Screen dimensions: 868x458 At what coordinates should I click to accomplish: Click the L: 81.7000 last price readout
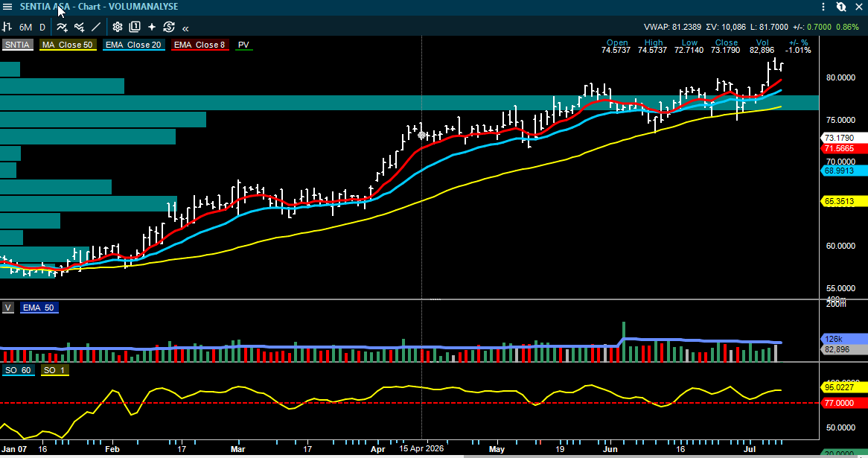pyautogui.click(x=770, y=27)
